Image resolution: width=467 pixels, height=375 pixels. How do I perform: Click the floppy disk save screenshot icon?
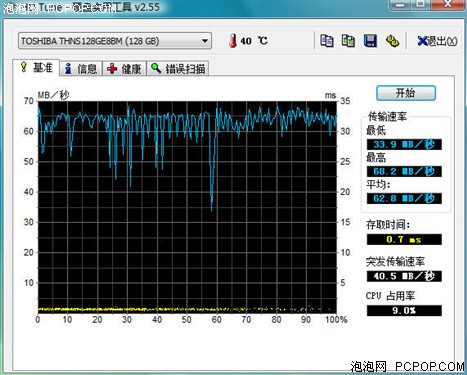370,41
